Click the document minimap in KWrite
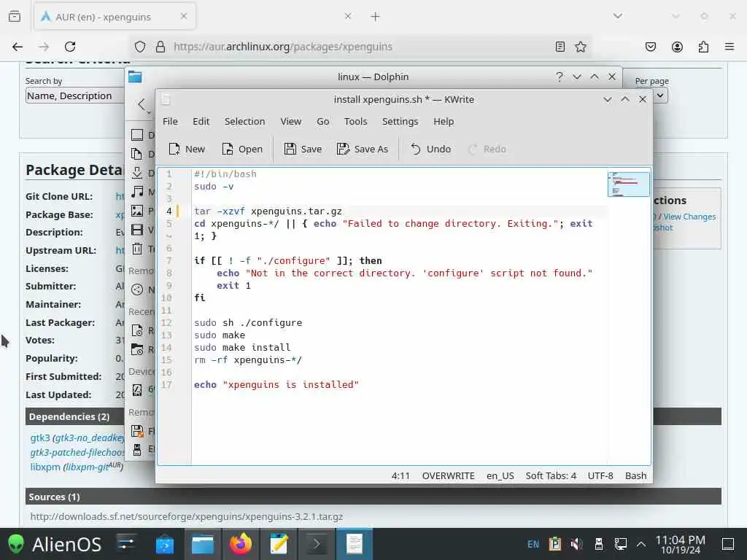This screenshot has width=747, height=560. 628,184
